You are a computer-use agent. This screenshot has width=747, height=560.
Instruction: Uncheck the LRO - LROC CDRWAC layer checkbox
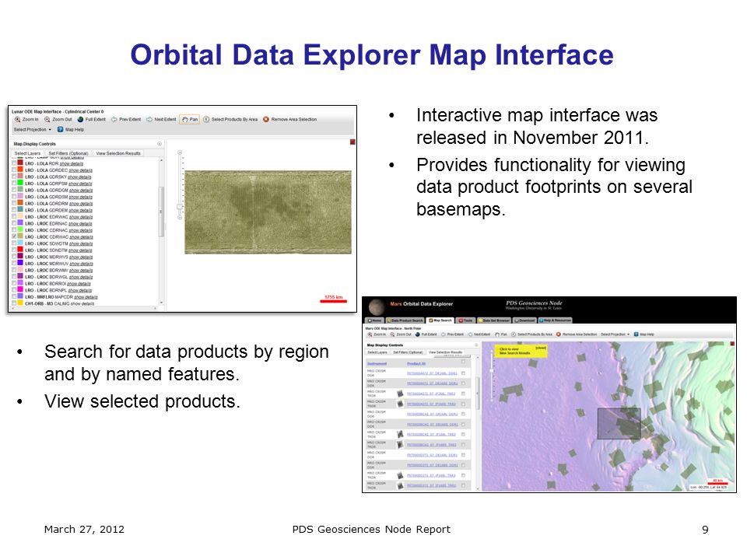(14, 236)
